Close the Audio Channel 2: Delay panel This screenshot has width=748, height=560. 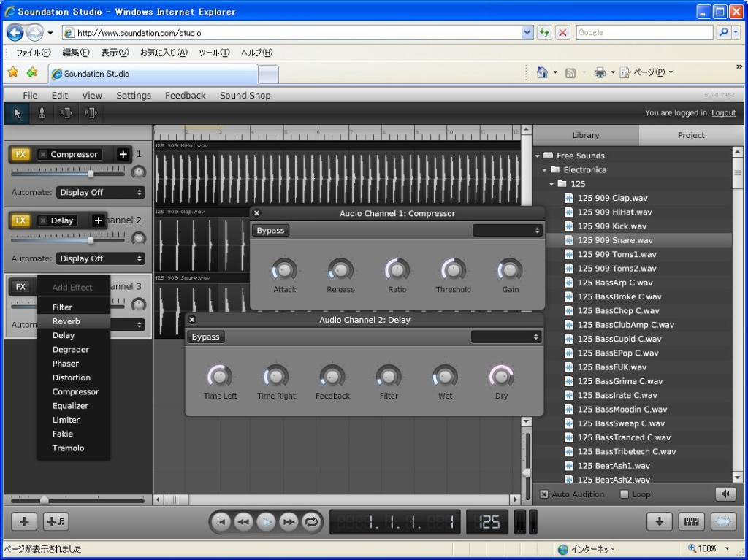[192, 320]
